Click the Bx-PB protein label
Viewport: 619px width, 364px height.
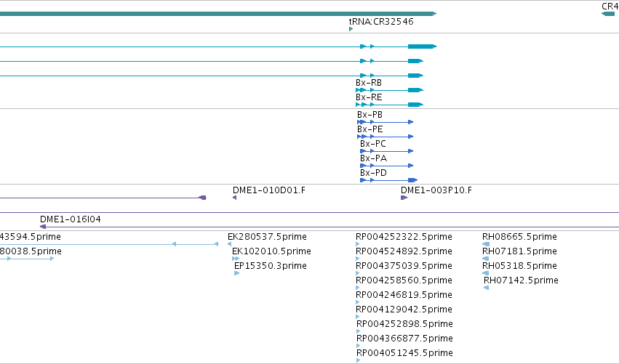click(370, 115)
